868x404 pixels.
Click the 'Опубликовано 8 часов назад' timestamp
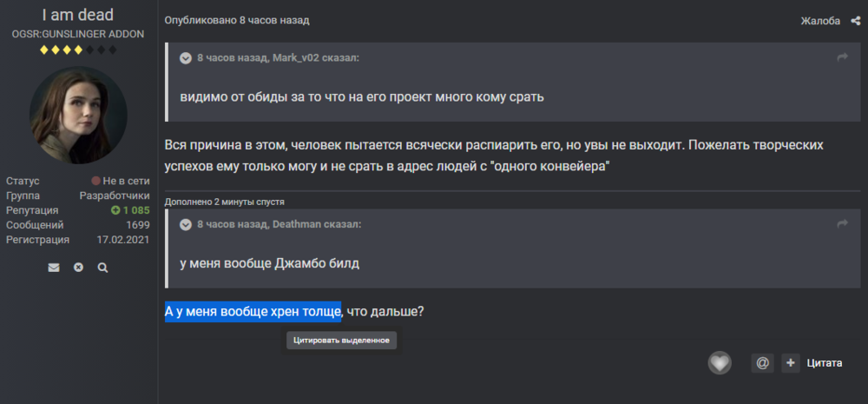(x=237, y=20)
